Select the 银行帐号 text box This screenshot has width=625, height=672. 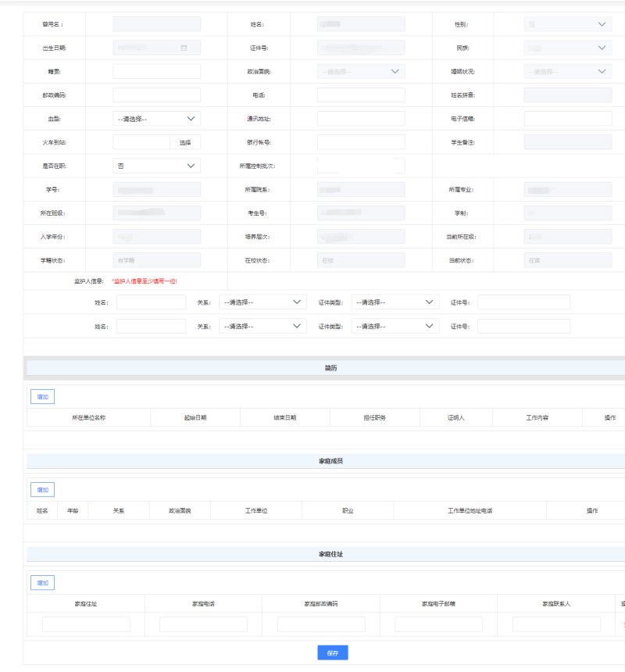coord(361,142)
